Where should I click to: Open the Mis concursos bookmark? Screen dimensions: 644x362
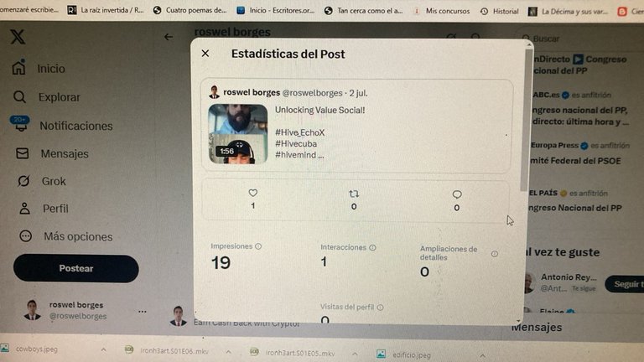click(442, 11)
